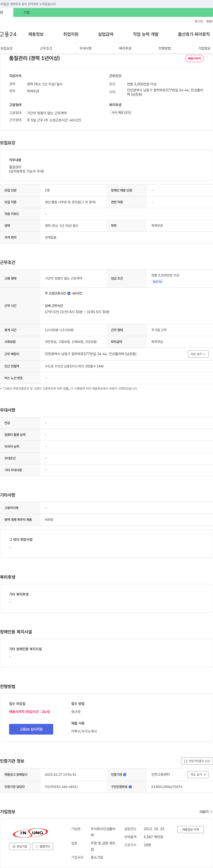Screen dimensions: 213x868
Task: Report false ad via 거짓구인광고 신고
Action: [x=197, y=761]
